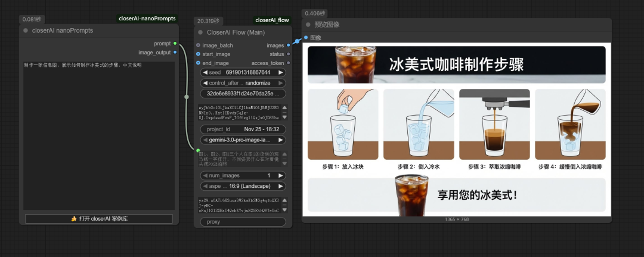The height and width of the screenshot is (257, 644).
Task: Click the end_image input connector
Action: pos(198,63)
